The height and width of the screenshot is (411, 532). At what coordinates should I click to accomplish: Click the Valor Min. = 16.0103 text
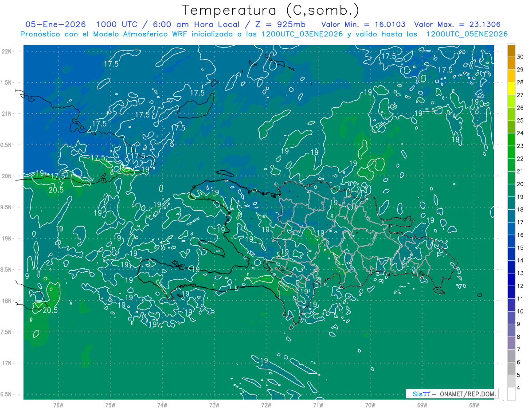[363, 24]
